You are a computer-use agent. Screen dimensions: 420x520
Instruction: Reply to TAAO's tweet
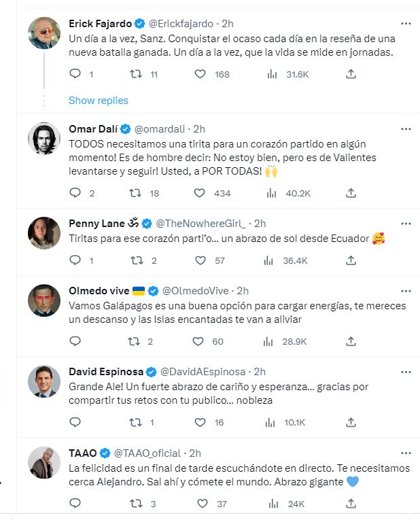75,504
